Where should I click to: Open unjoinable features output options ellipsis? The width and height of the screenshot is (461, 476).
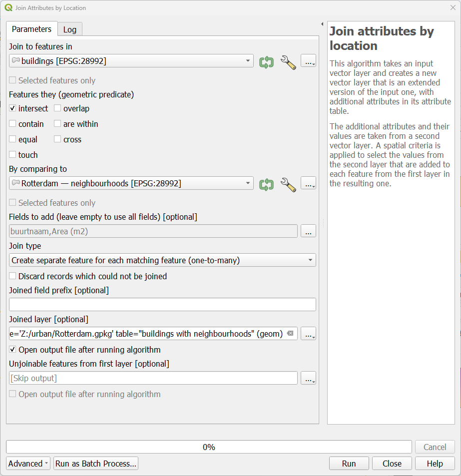308,378
